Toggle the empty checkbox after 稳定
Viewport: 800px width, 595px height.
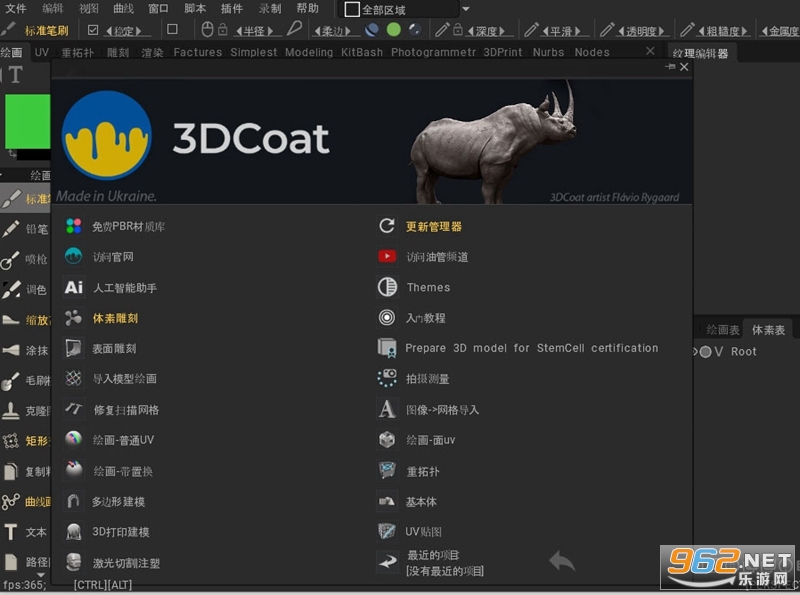(172, 30)
